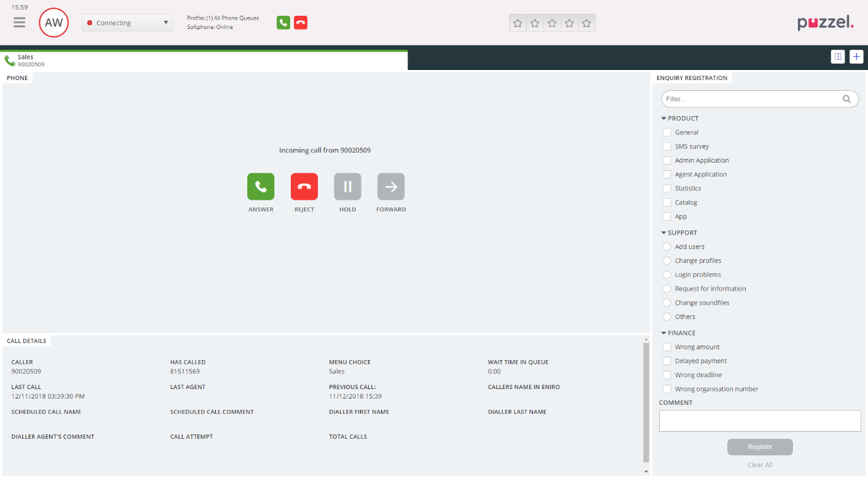Answer the incoming call from 90020509
This screenshot has height=478, width=868.
(261, 186)
